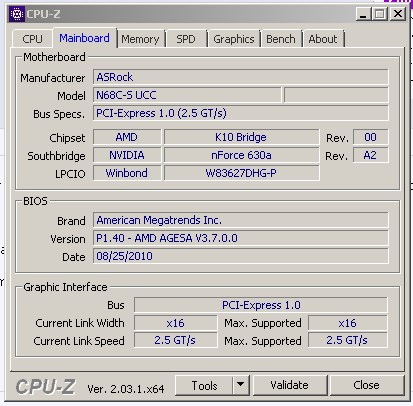This screenshot has height=406, width=413.
Task: Click the Graphic Interface Bus PCI-Express 1.0 field
Action: 261,305
